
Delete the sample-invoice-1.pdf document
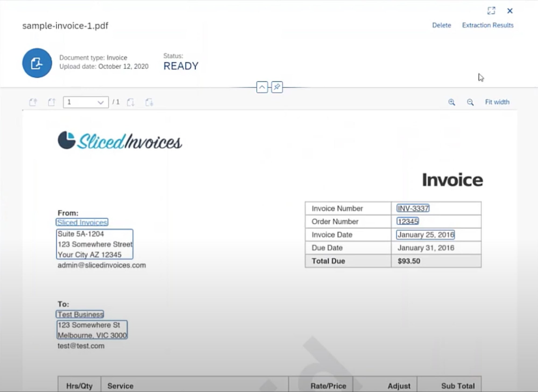click(x=441, y=25)
